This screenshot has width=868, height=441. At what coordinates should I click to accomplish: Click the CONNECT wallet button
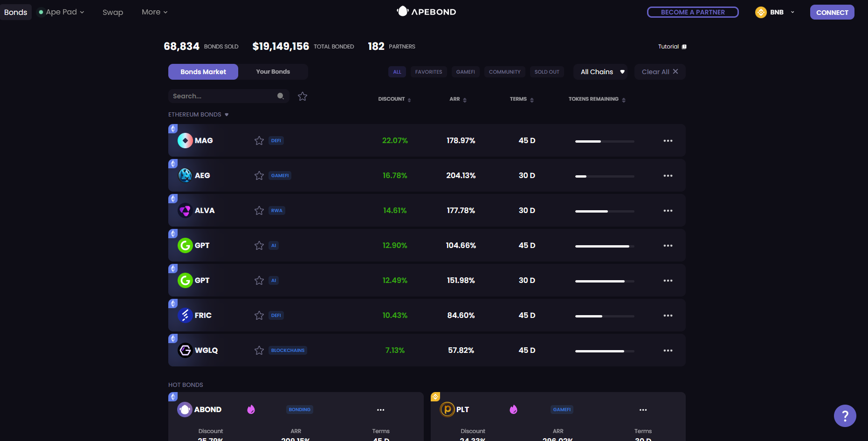point(832,12)
